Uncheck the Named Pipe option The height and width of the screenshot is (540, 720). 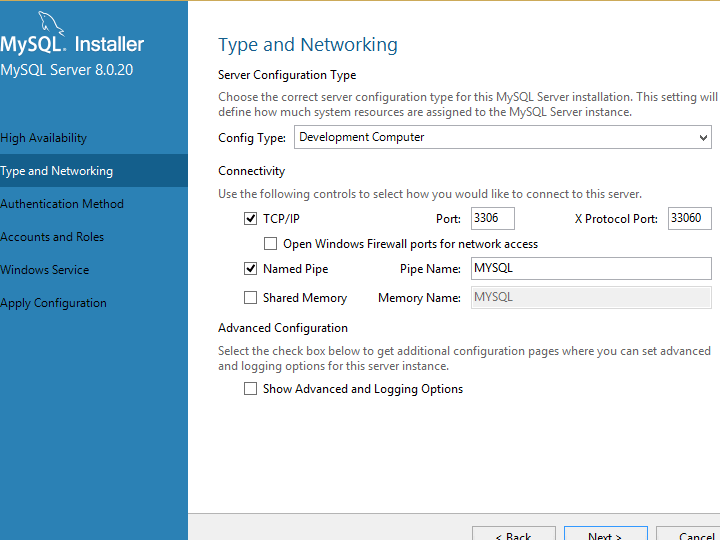click(x=250, y=268)
